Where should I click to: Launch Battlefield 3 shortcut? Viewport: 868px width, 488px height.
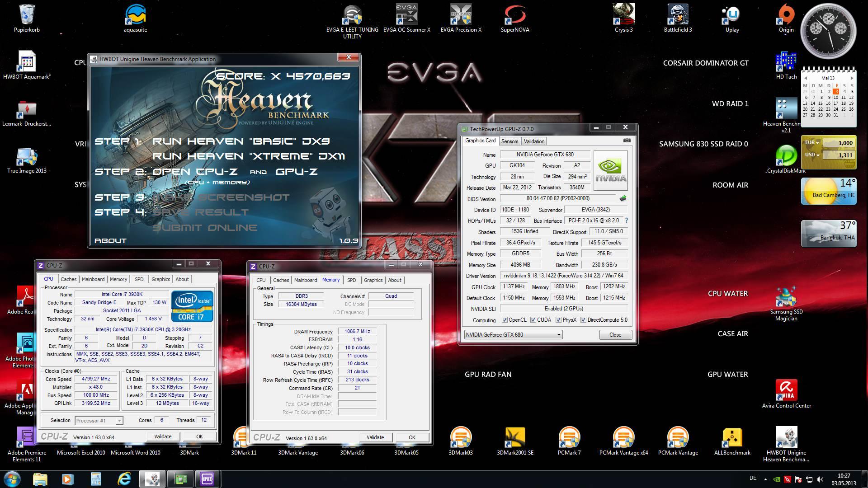click(x=678, y=18)
